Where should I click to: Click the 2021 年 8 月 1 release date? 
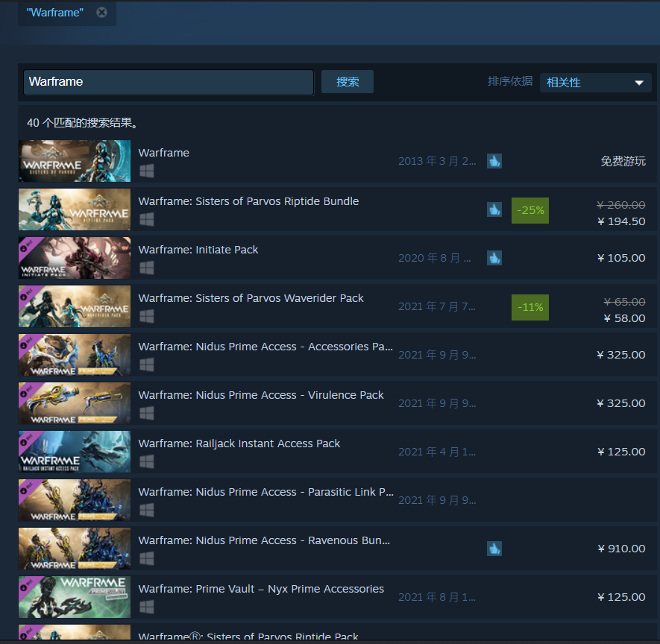(x=437, y=597)
